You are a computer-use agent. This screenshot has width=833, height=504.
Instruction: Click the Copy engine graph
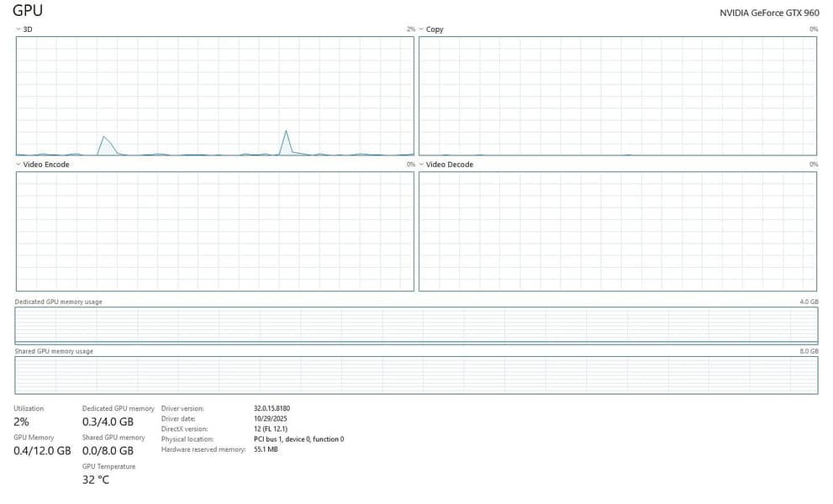point(617,96)
